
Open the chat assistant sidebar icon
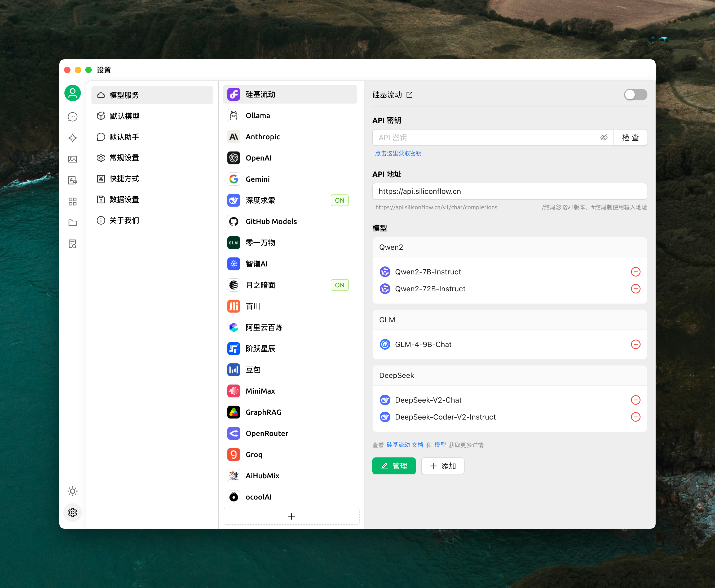click(x=73, y=117)
